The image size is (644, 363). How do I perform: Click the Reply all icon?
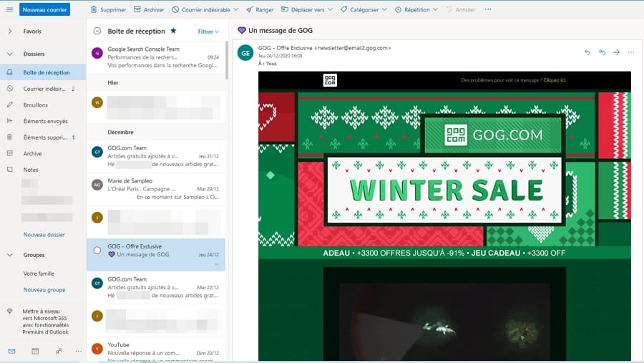coord(602,52)
